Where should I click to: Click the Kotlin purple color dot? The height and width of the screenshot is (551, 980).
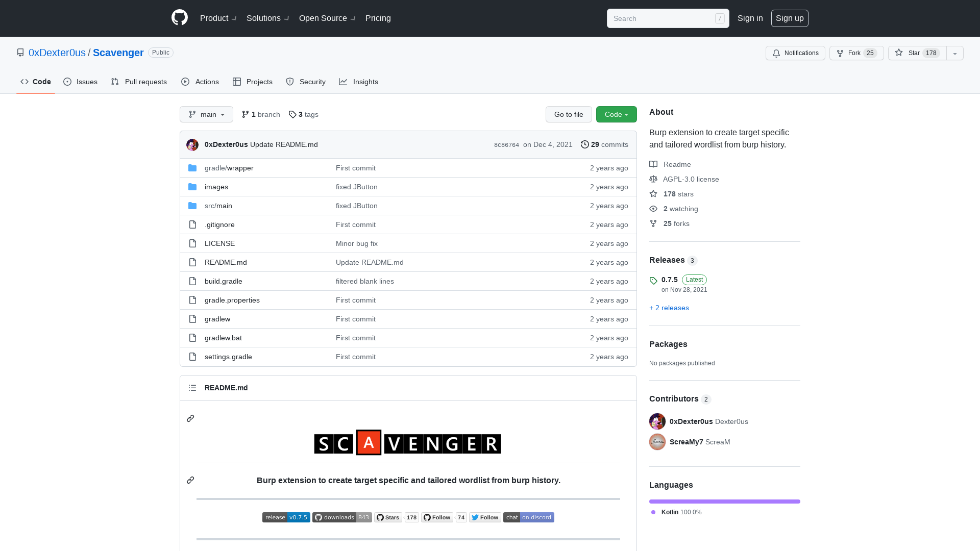653,512
